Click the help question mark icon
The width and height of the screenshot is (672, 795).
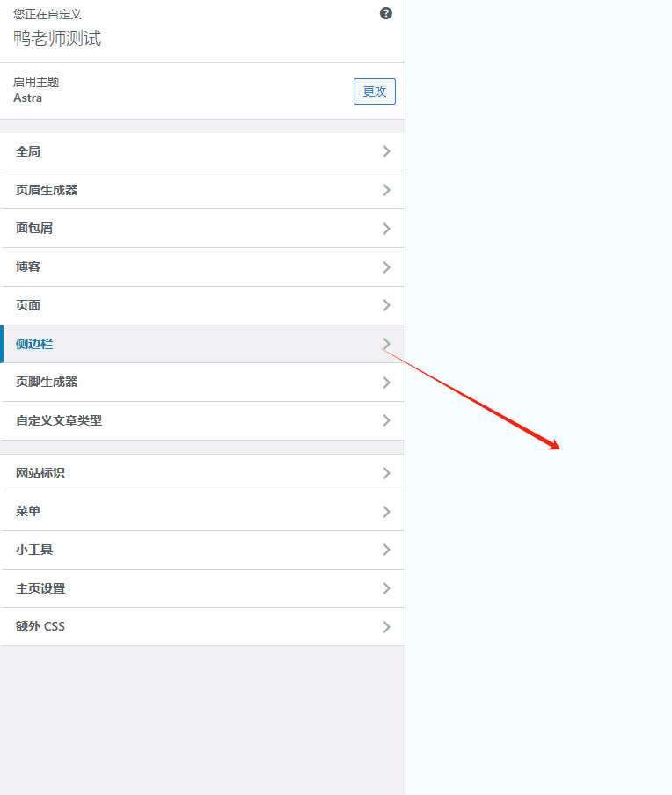pyautogui.click(x=386, y=14)
